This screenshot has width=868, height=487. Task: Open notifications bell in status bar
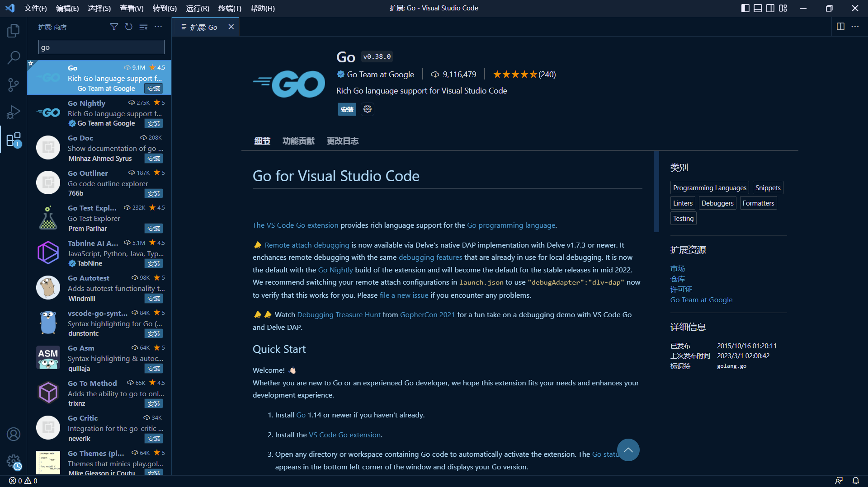(x=856, y=481)
